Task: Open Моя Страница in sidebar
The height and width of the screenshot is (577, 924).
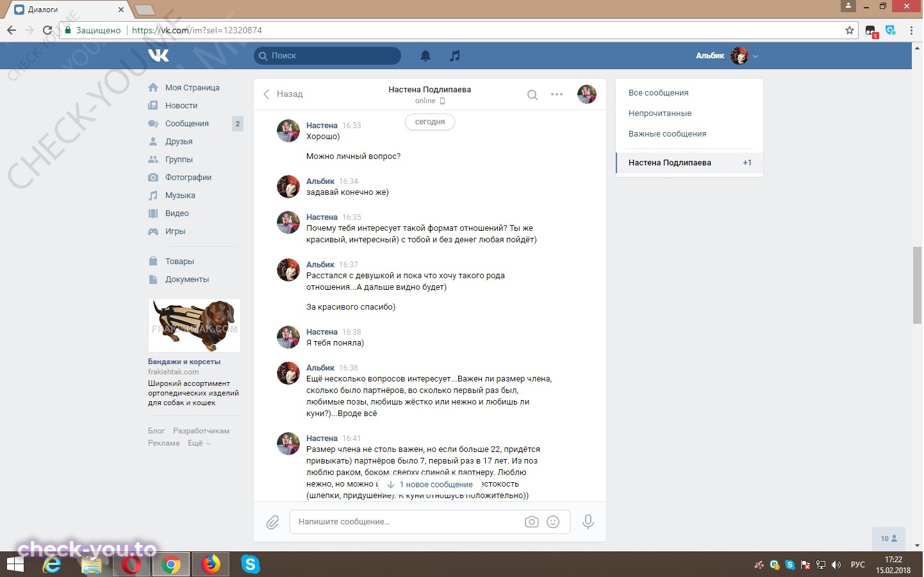Action: (x=192, y=88)
